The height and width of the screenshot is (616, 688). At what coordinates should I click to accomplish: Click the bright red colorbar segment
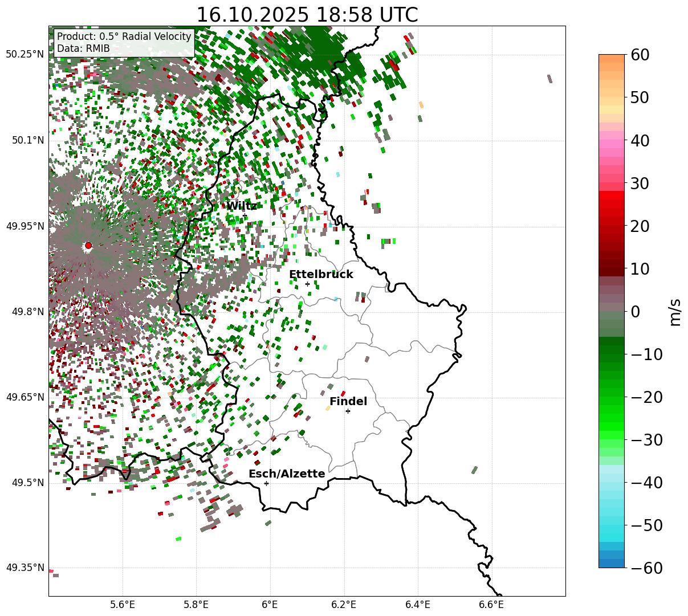(612, 196)
